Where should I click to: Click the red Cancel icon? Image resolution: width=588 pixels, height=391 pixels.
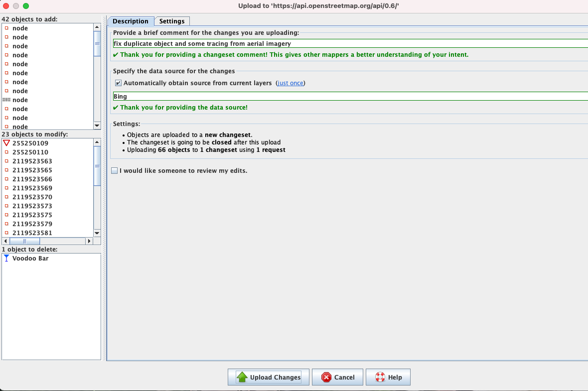point(326,377)
